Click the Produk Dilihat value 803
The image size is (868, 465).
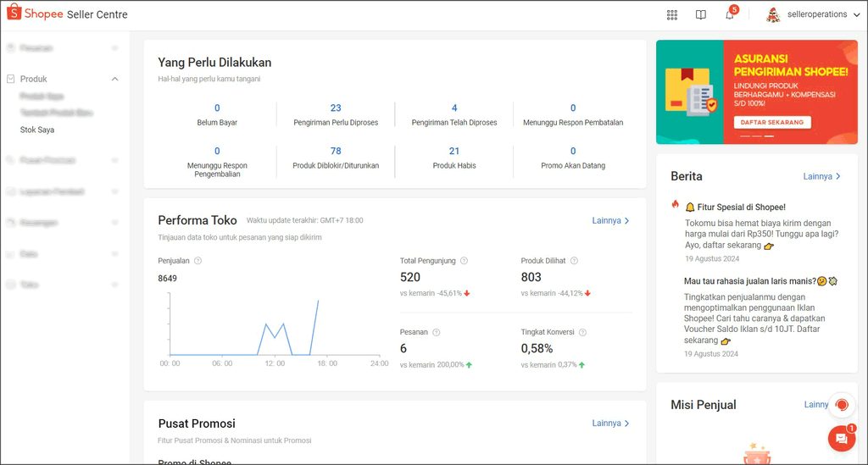pyautogui.click(x=531, y=277)
